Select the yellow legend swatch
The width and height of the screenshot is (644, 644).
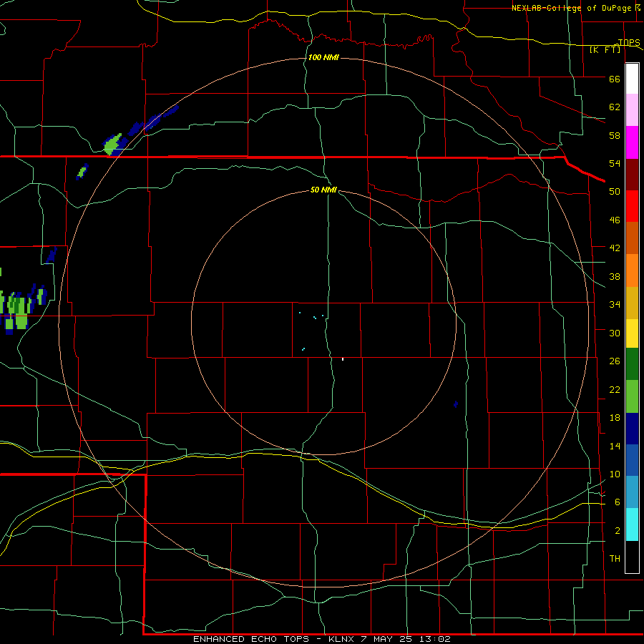(632, 333)
